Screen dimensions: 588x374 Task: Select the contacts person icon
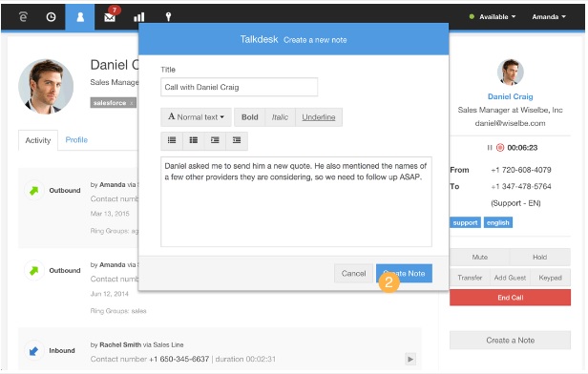pyautogui.click(x=80, y=17)
